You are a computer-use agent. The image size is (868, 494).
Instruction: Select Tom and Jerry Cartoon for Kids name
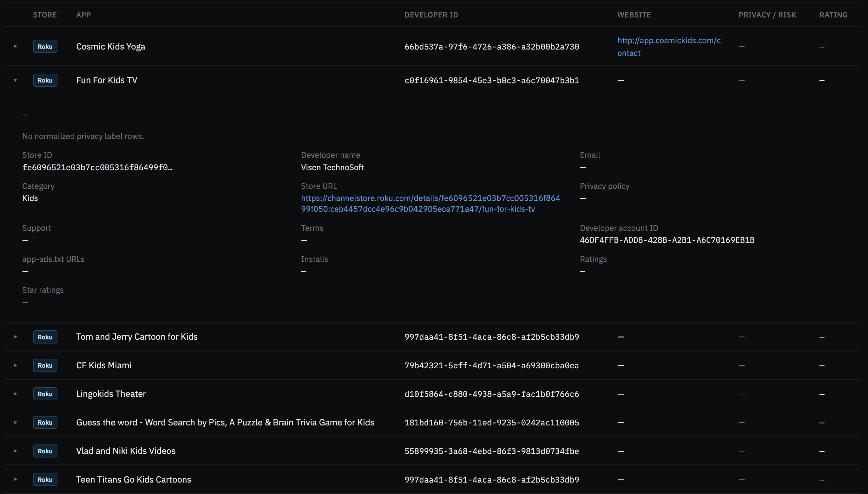[x=137, y=337]
